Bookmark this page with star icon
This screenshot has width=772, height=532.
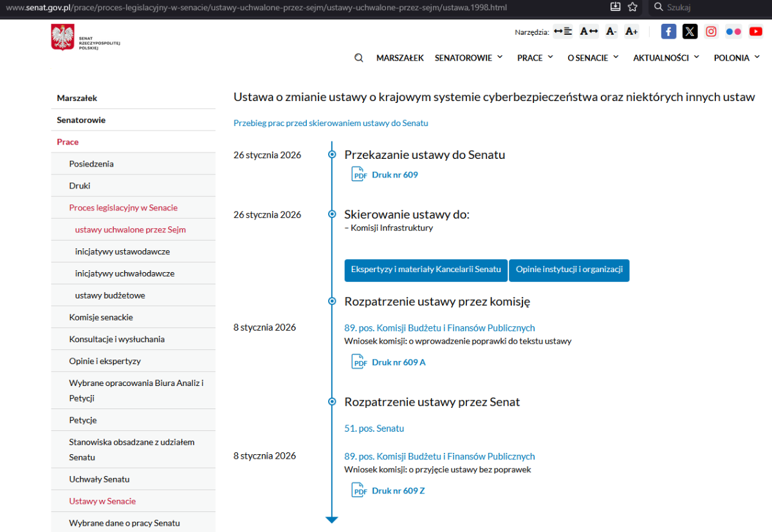coord(632,7)
